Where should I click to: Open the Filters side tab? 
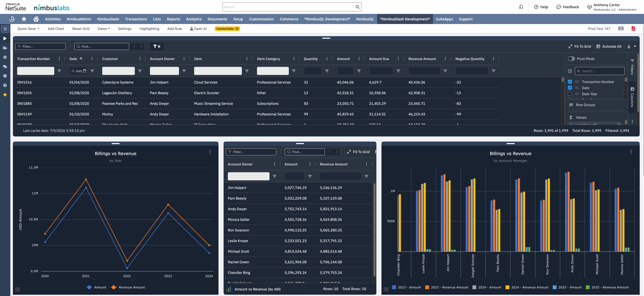pos(632,67)
